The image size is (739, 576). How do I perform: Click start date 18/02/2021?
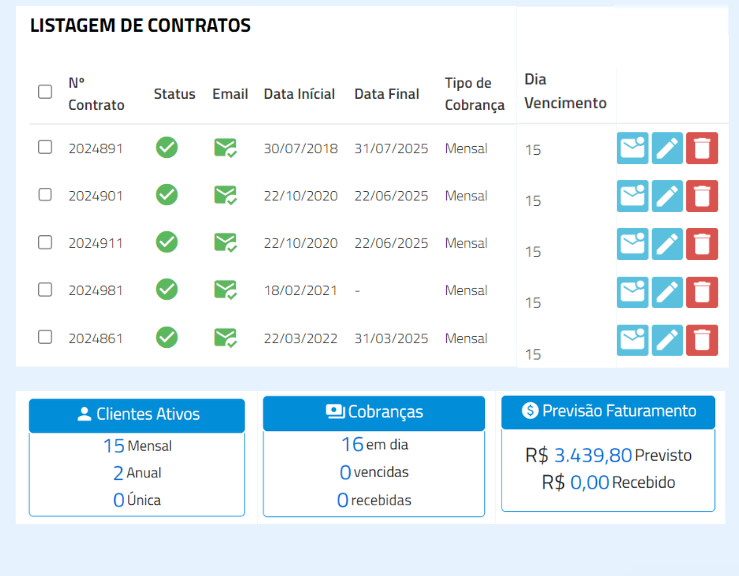point(301,290)
